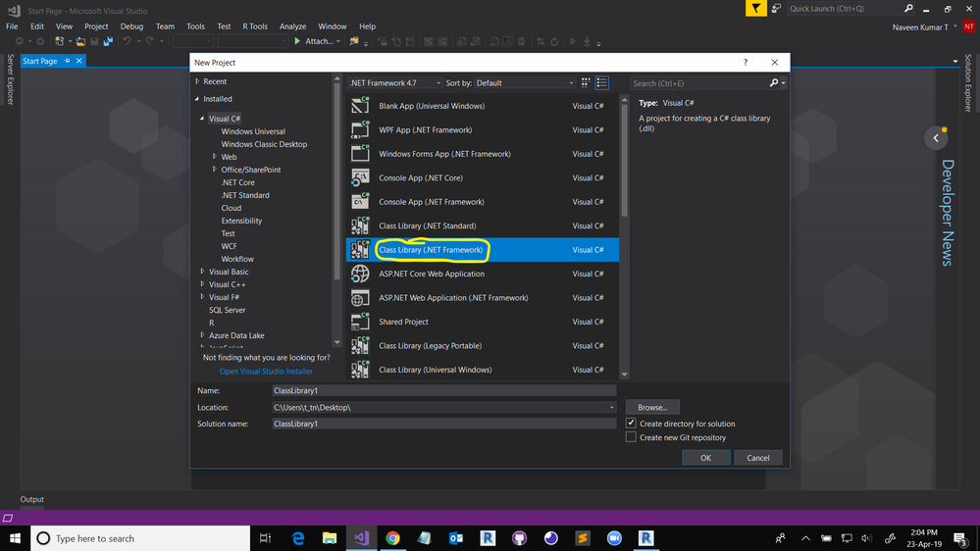Click the Class Library (Legacy Portable) icon
980x551 pixels.
coord(360,345)
